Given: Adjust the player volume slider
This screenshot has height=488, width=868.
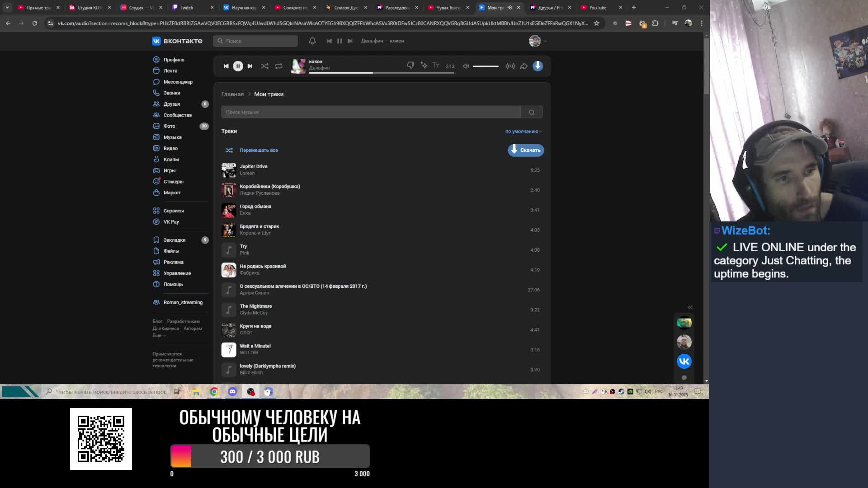Looking at the screenshot, I should point(486,66).
